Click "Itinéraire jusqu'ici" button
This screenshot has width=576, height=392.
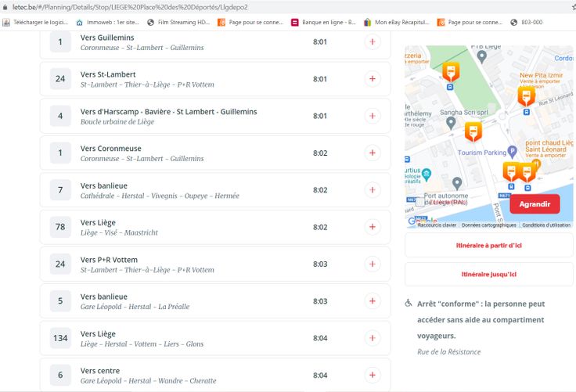pos(488,275)
